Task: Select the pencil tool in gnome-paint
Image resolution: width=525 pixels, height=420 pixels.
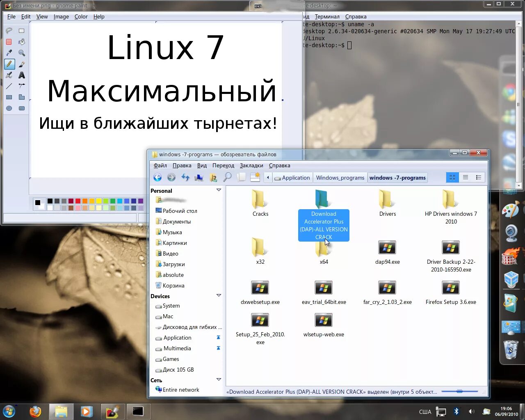Action: [x=9, y=64]
